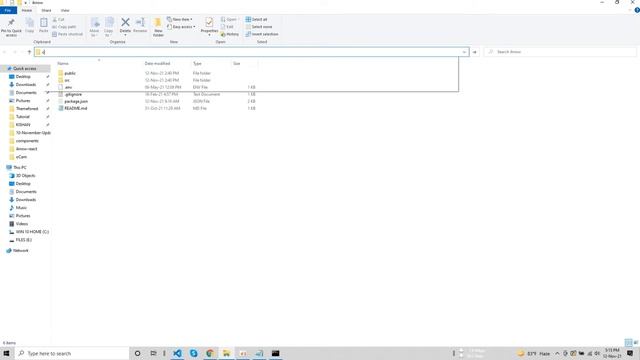The height and width of the screenshot is (360, 640).
Task: Open Visual Studio Code from taskbar
Action: pos(177,353)
